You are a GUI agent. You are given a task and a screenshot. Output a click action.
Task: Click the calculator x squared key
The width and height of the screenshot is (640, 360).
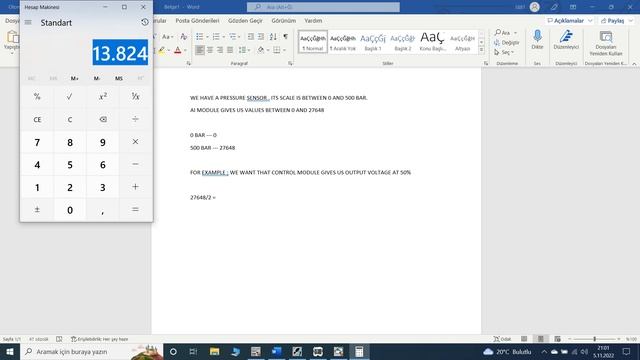(103, 97)
